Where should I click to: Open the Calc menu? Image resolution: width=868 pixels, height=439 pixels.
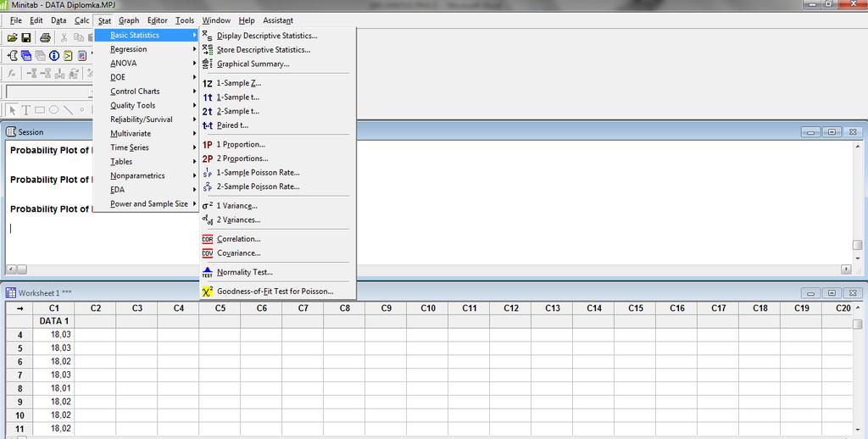tap(82, 20)
